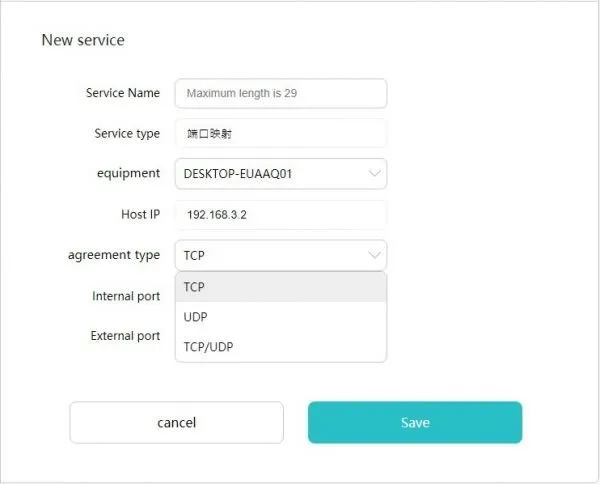Screen dimensions: 600x484
Task: Click the "New service" dialog heading
Action: 83,40
